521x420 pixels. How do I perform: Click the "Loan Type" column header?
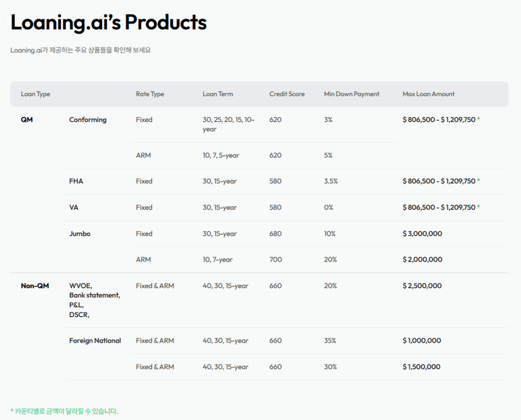point(36,94)
